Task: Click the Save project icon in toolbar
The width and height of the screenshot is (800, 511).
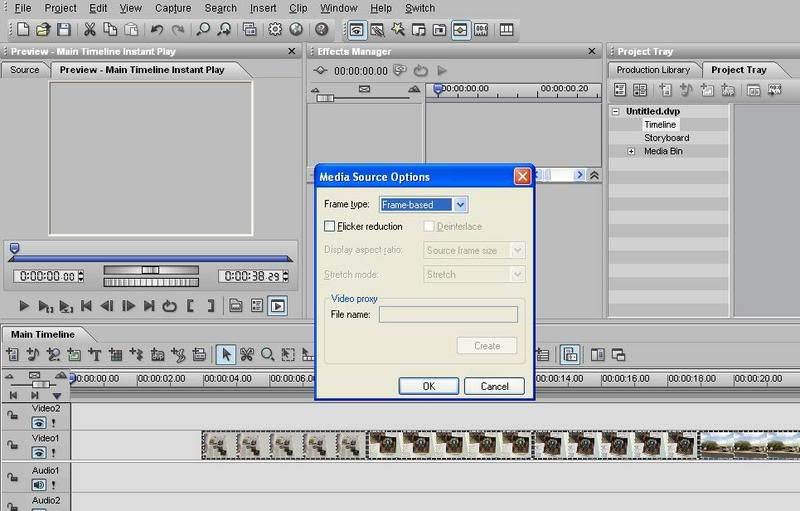Action: coord(63,30)
